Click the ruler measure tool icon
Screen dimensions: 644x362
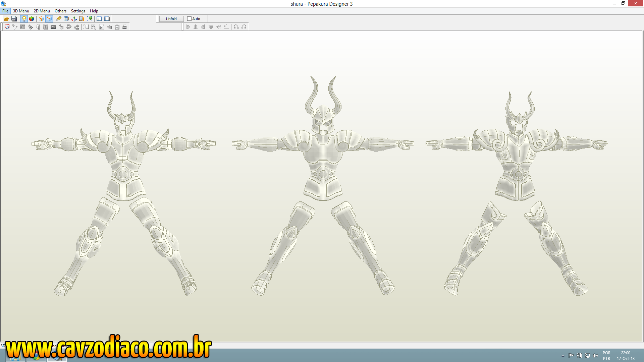coord(38,27)
